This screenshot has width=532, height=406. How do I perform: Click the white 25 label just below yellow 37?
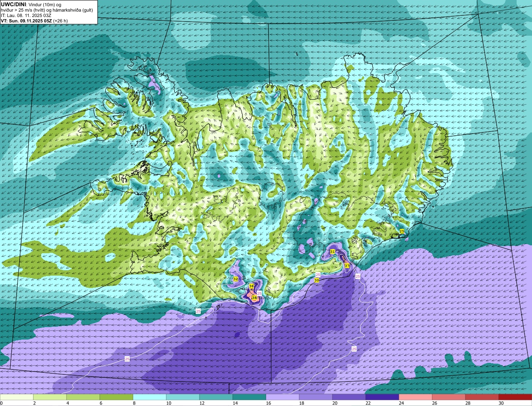click(x=358, y=276)
